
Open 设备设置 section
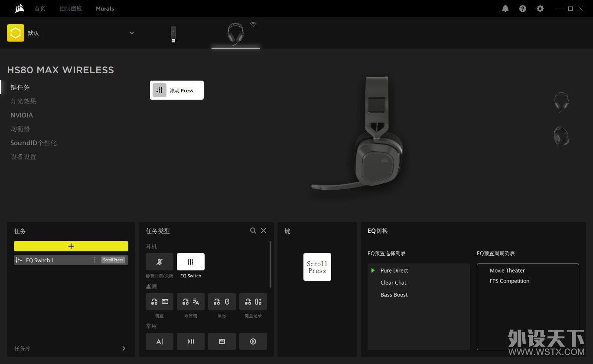pos(23,156)
